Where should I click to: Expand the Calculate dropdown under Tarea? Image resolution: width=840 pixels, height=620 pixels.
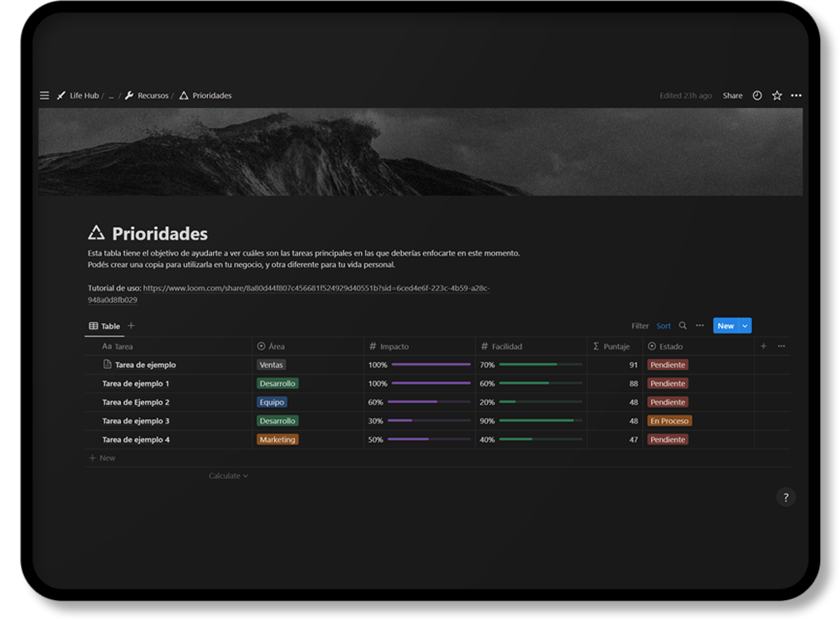pos(228,476)
